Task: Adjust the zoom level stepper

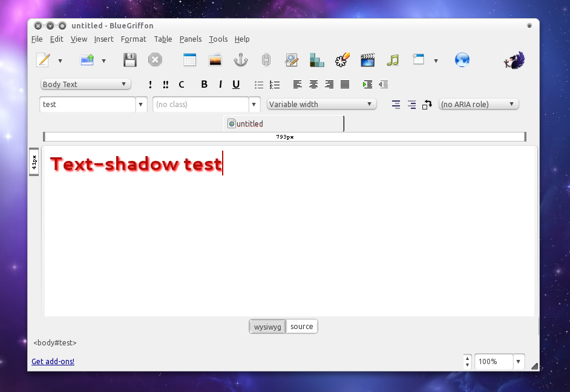Action: [467, 361]
